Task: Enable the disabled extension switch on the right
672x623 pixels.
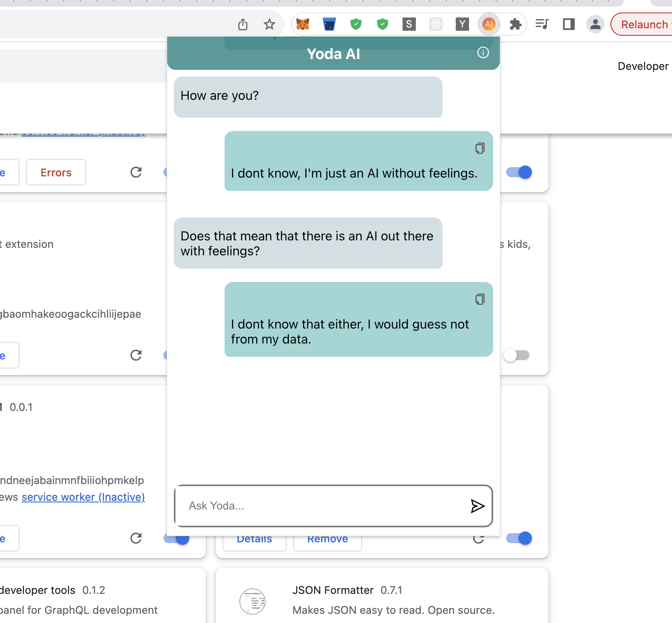Action: tap(516, 355)
